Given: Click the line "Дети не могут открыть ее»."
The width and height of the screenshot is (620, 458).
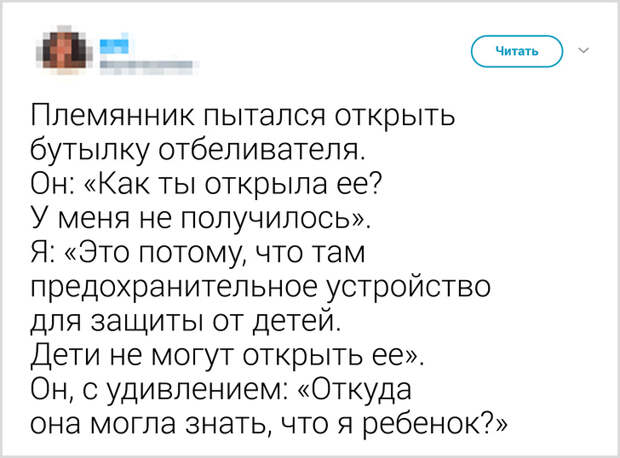Looking at the screenshot, I should [x=227, y=355].
